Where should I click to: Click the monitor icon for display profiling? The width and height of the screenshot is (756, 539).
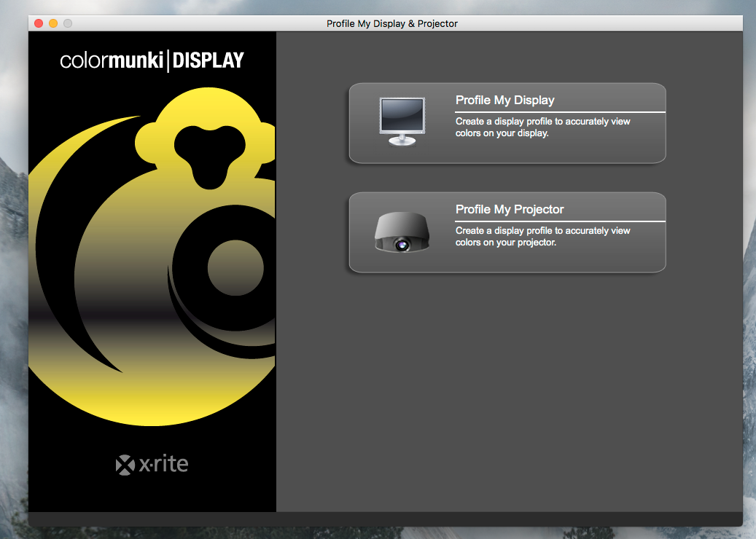click(x=402, y=122)
